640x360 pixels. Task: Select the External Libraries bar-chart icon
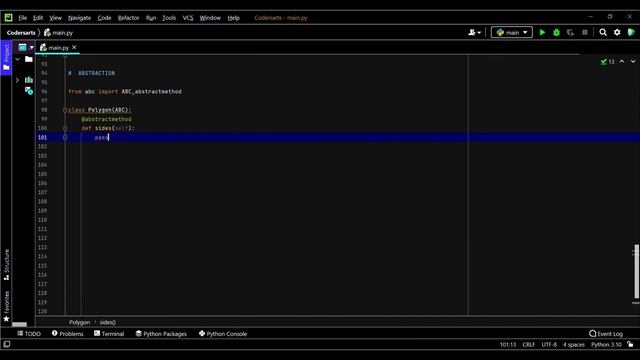(29, 80)
